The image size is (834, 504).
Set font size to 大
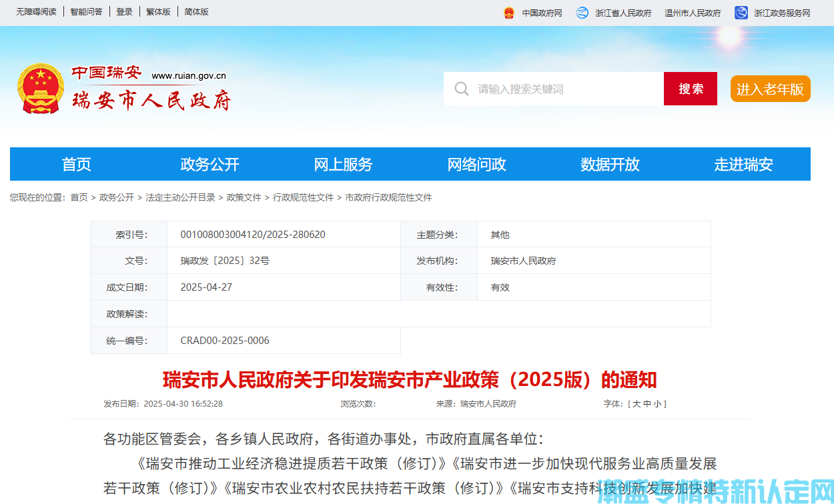(637, 404)
